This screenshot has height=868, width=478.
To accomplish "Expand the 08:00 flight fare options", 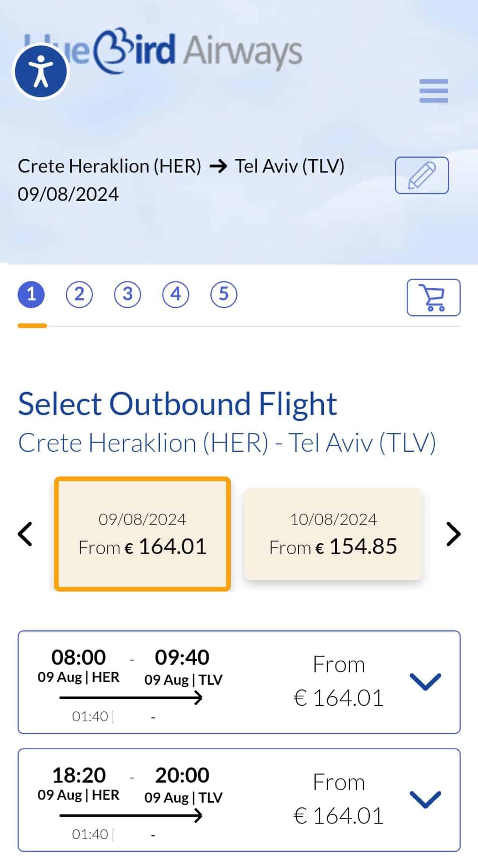I will coord(425,682).
